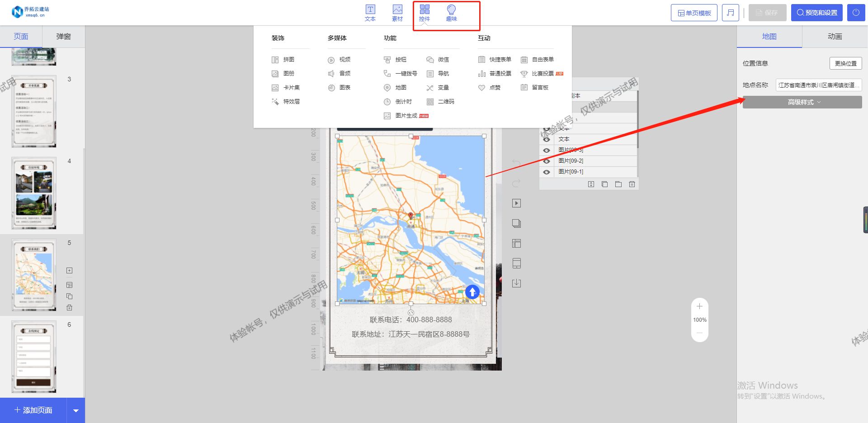
Task: Switch to the 页面 pages tab
Action: [x=21, y=37]
